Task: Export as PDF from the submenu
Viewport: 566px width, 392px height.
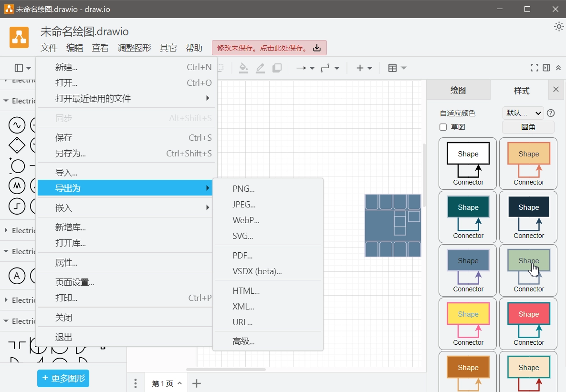Action: pos(268,255)
